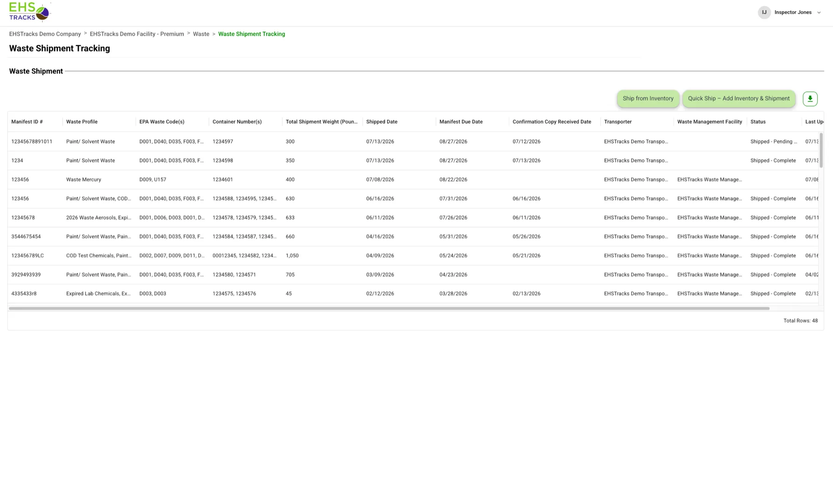
Task: Sort by Total Shipment Weight column
Action: 322,122
